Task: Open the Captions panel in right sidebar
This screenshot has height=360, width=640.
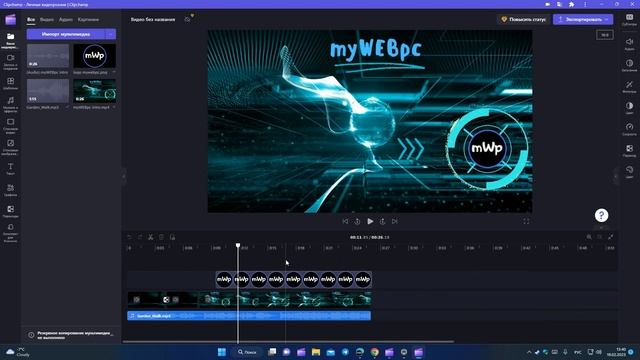Action: (629, 20)
